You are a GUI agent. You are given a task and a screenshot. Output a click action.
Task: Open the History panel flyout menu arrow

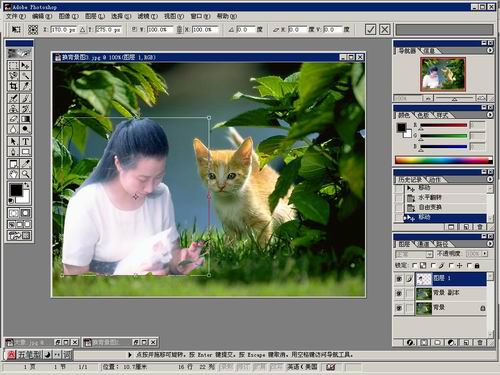pyautogui.click(x=490, y=179)
